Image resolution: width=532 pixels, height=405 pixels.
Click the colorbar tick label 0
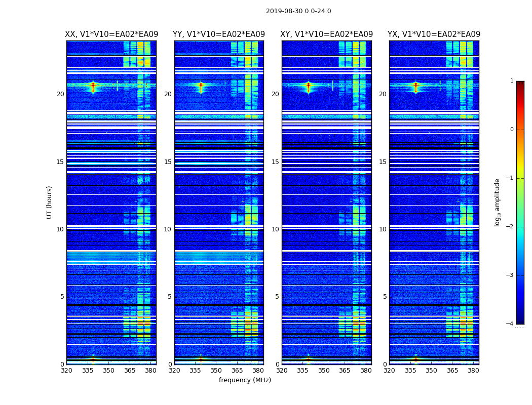click(512, 130)
